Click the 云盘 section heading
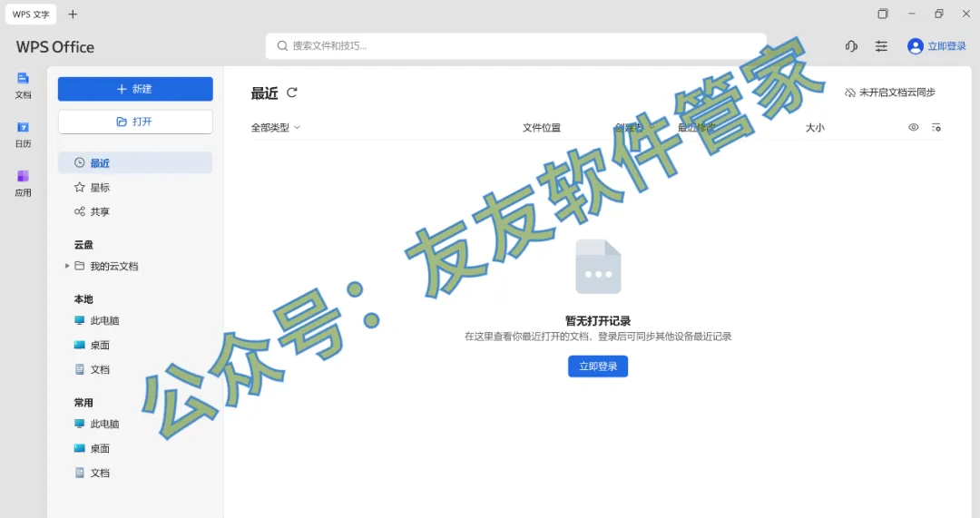Image resolution: width=980 pixels, height=518 pixels. pos(83,245)
